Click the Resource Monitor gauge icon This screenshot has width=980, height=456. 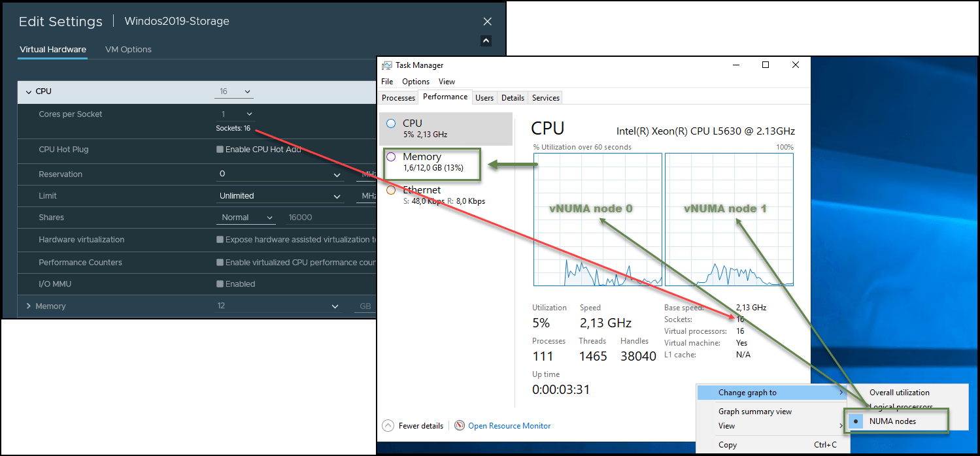(x=460, y=425)
